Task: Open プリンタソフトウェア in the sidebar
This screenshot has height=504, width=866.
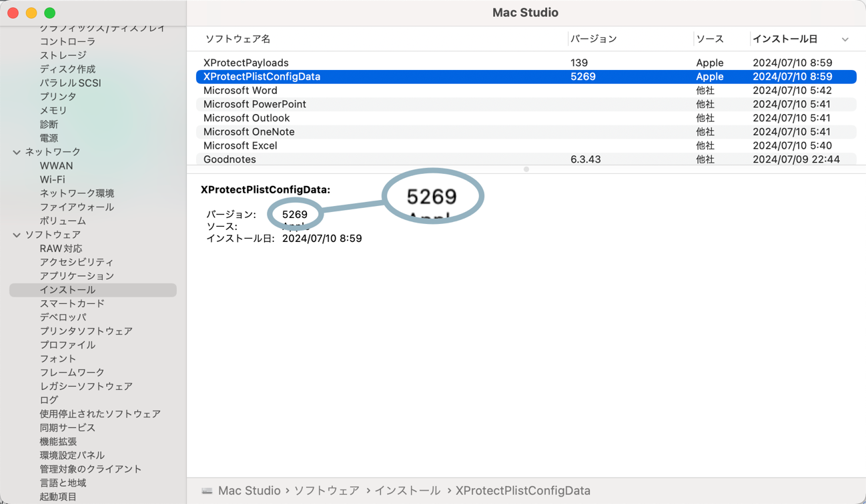Action: pos(86,331)
